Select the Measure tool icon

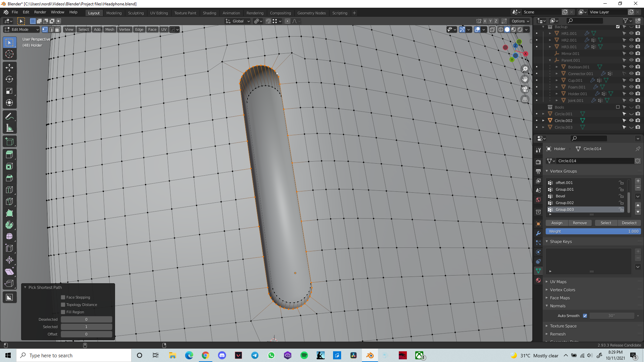10,128
